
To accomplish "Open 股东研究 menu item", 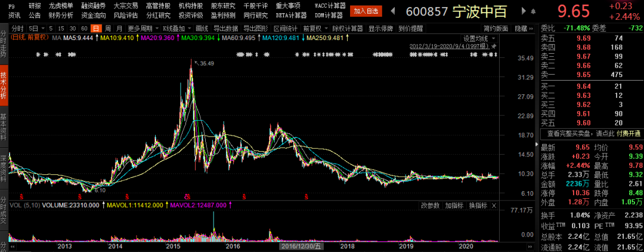I will pyautogui.click(x=223, y=6).
